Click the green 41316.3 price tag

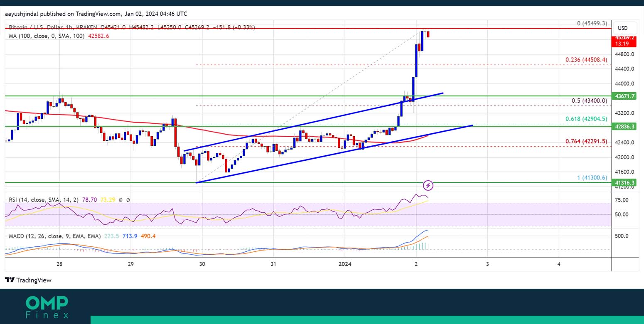coord(624,182)
